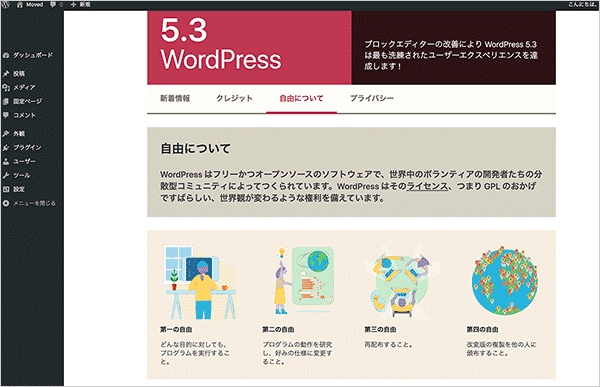Viewport: 600px width, 387px height.
Task: Click the 第一の自由 heading text
Action: [x=176, y=330]
